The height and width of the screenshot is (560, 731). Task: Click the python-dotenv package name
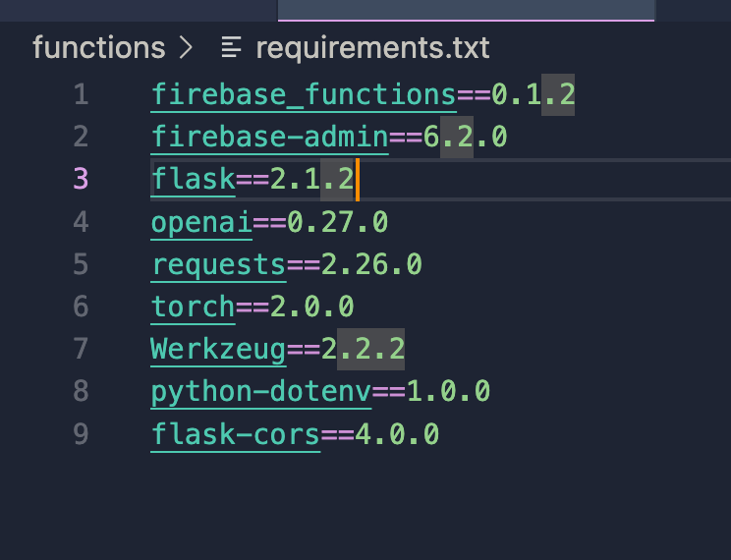261,392
